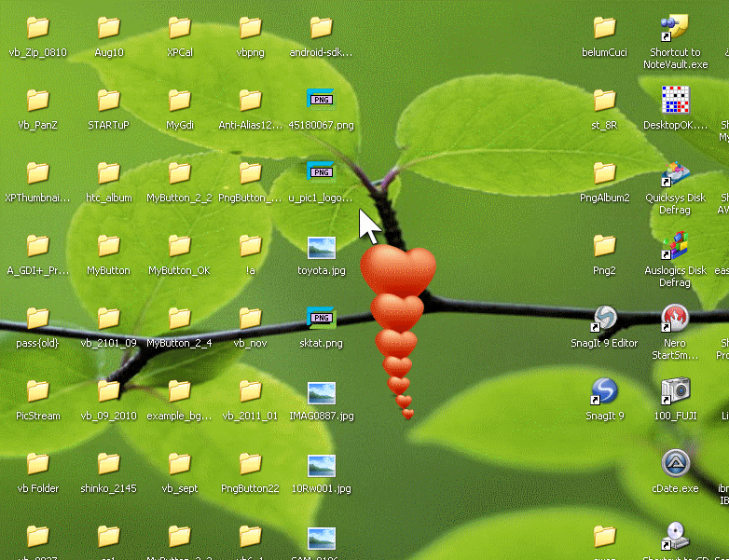Open the belumCuci folder
Screen dimensions: 729x560
point(604,28)
